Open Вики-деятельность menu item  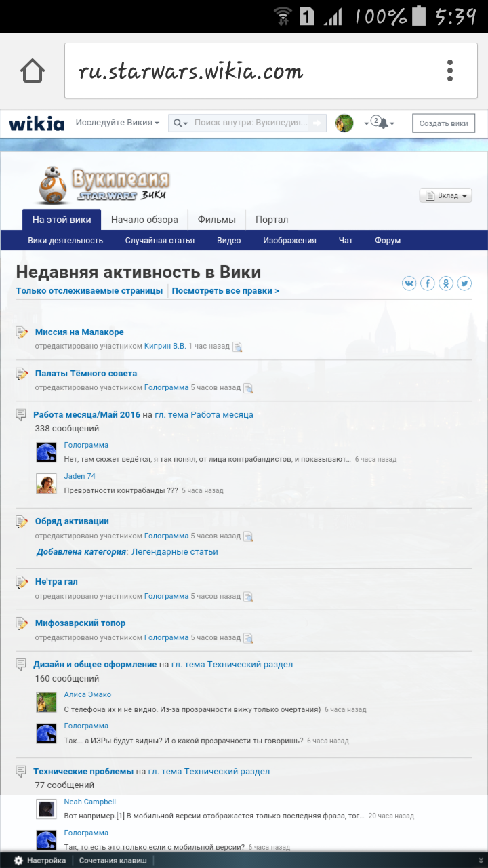point(66,241)
